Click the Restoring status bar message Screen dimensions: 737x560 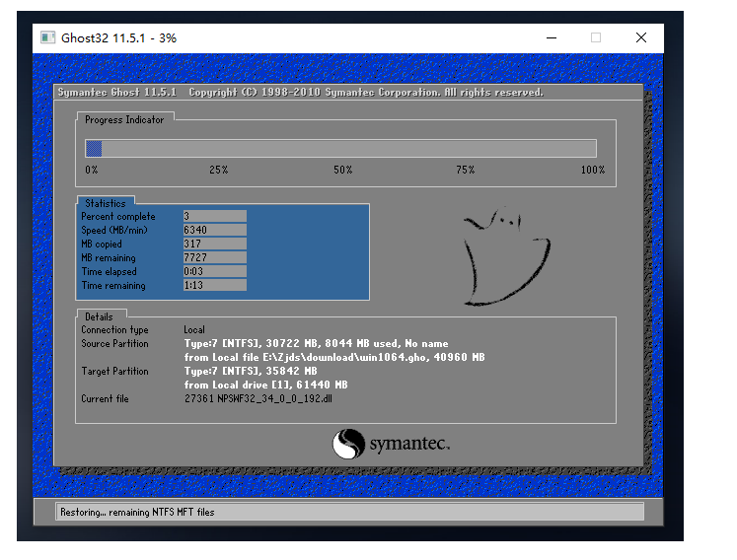137,512
